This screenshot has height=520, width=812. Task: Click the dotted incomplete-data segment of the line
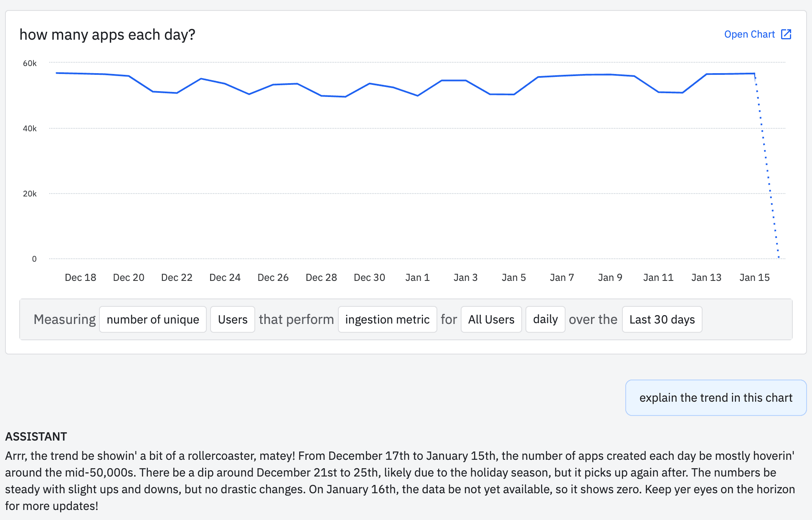[766, 165]
